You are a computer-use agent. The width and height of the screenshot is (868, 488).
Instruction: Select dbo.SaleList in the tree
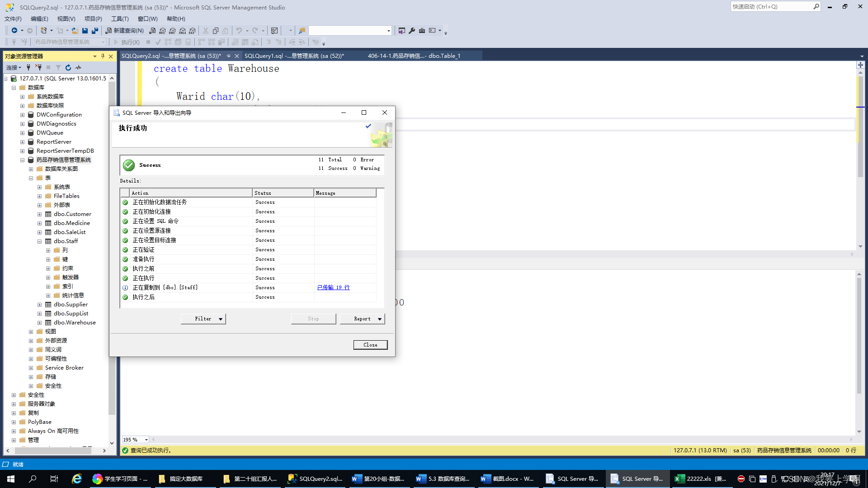[x=70, y=232]
